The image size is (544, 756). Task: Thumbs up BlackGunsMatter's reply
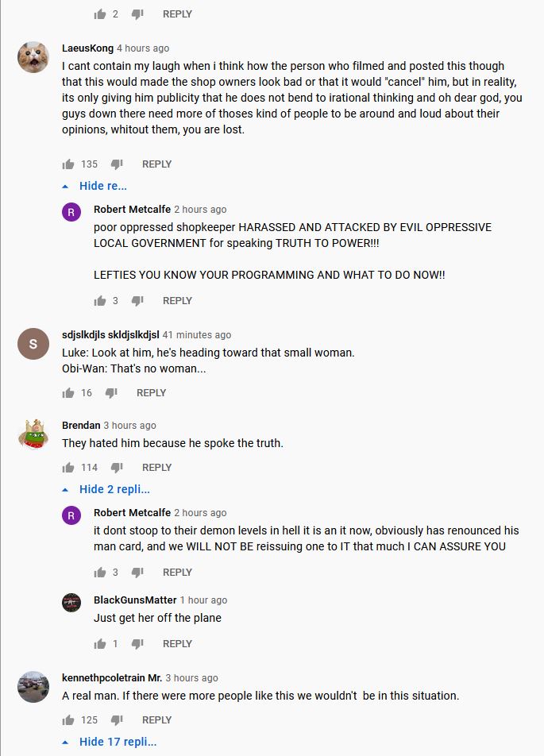tap(100, 644)
